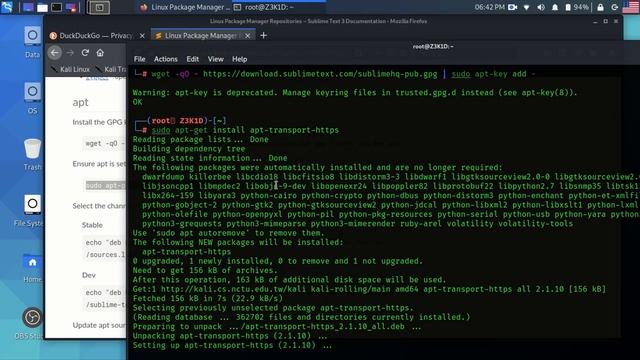This screenshot has width=640, height=360.
Task: Close the DuckDuckGo tab
Action: [x=142, y=36]
